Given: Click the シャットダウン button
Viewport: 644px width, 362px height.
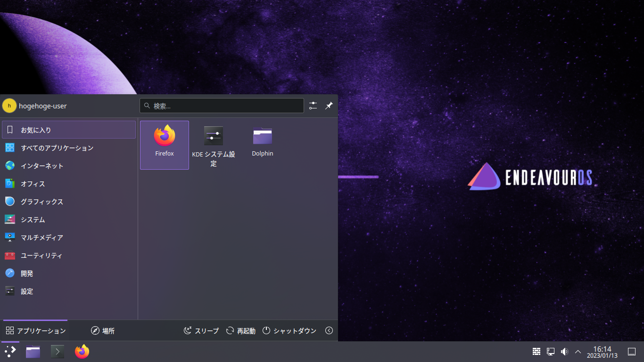Looking at the screenshot, I should point(289,330).
